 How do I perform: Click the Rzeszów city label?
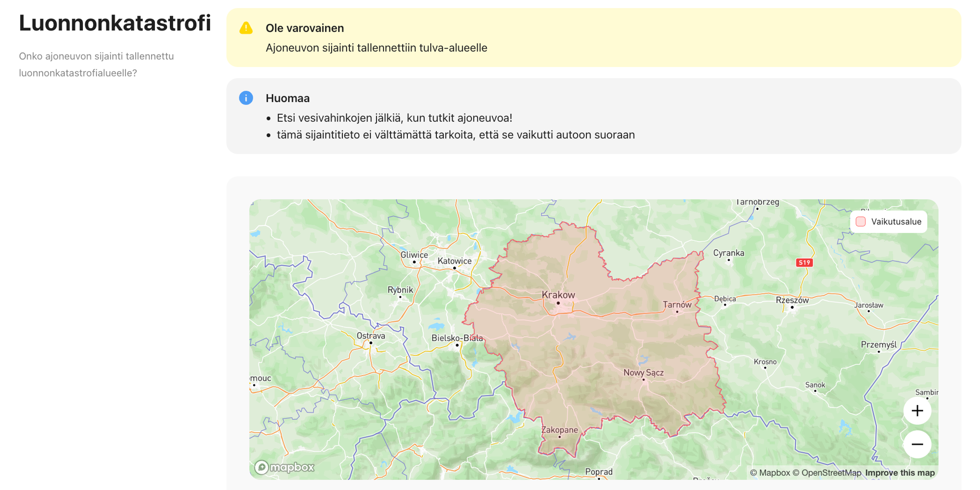[792, 300]
